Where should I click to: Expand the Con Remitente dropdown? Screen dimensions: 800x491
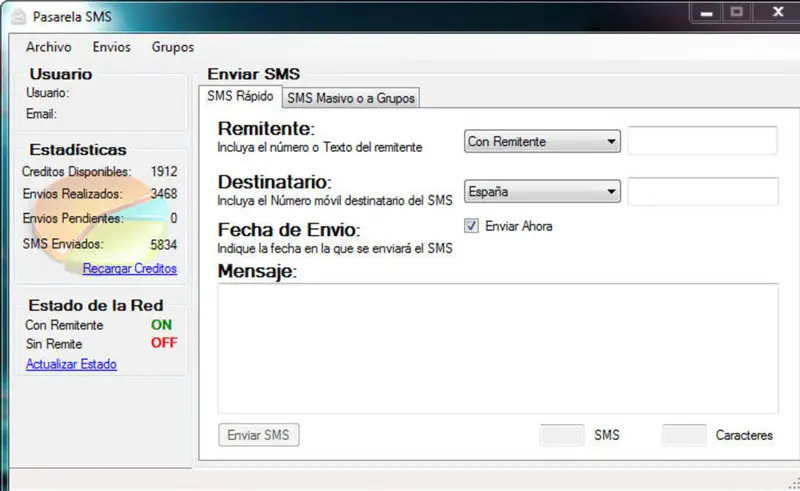tap(542, 141)
